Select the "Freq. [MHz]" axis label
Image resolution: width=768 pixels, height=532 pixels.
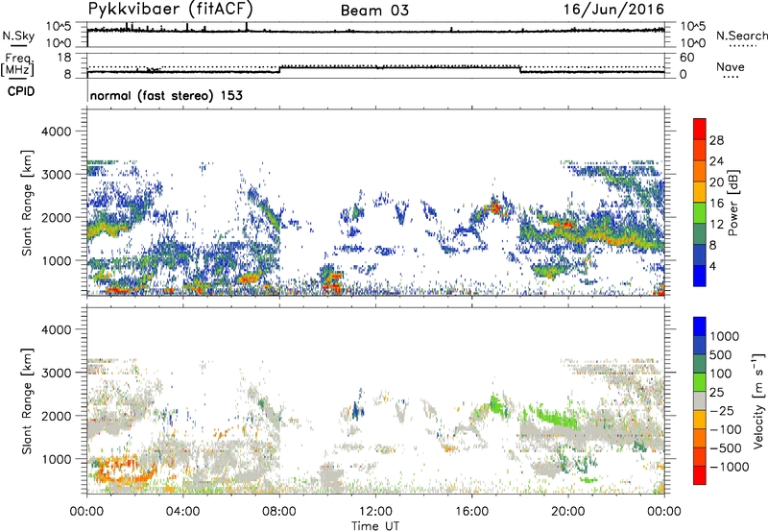click(x=18, y=65)
